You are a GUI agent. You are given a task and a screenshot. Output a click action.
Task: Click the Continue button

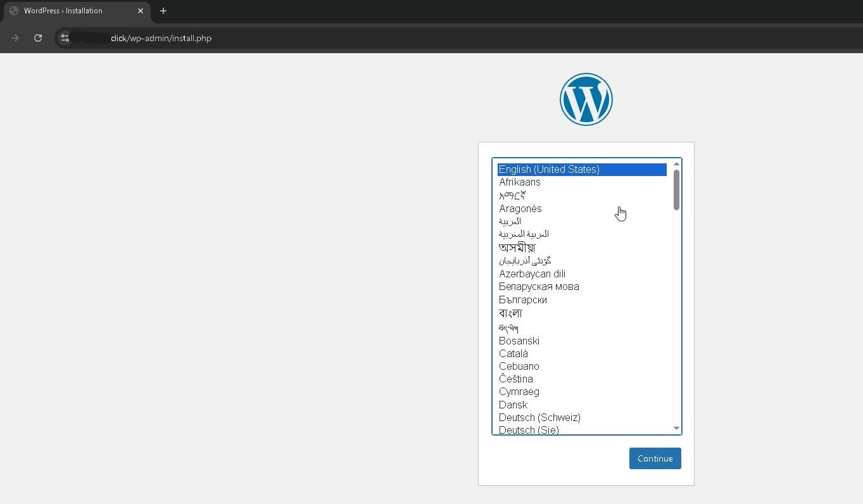pyautogui.click(x=655, y=458)
